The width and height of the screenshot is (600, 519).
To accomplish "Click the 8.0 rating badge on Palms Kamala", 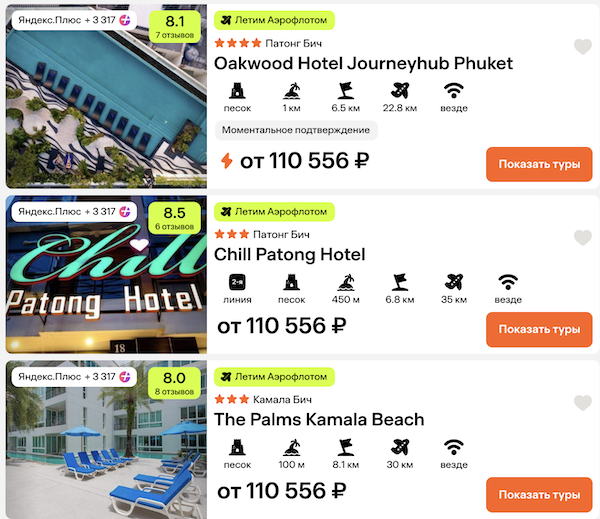I will 174,384.
